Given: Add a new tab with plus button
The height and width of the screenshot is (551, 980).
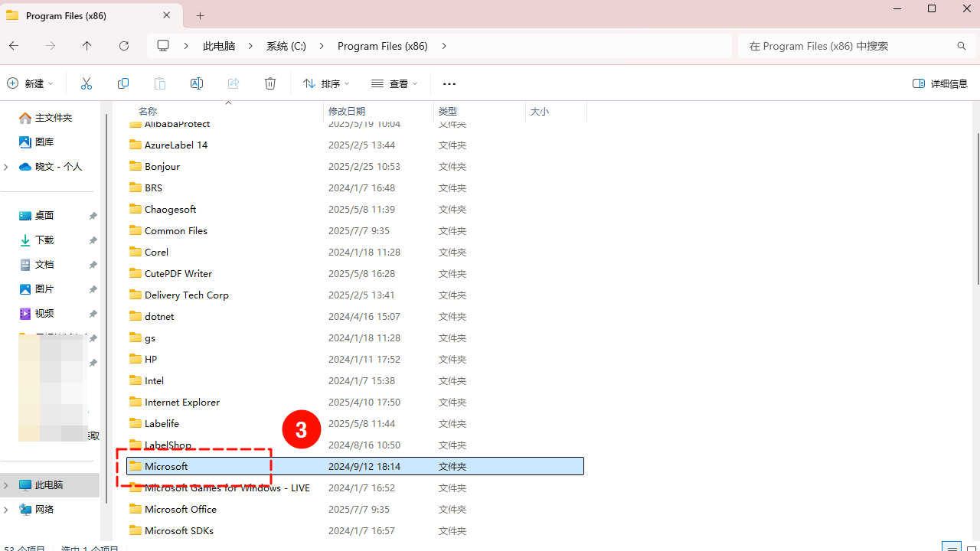Looking at the screenshot, I should pos(201,15).
